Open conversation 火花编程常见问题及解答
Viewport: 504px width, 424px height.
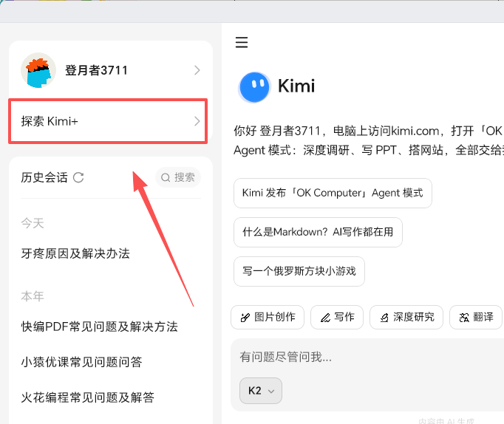[x=87, y=397]
